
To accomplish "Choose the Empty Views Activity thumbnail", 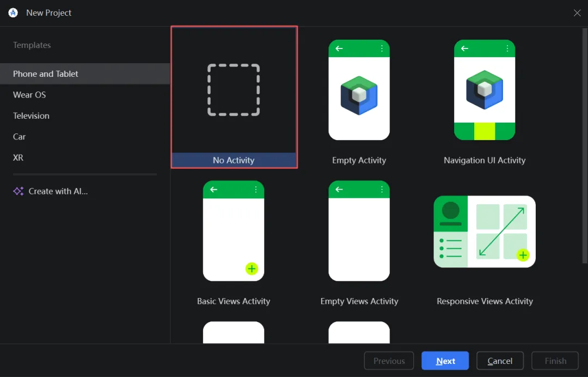I will (359, 230).
